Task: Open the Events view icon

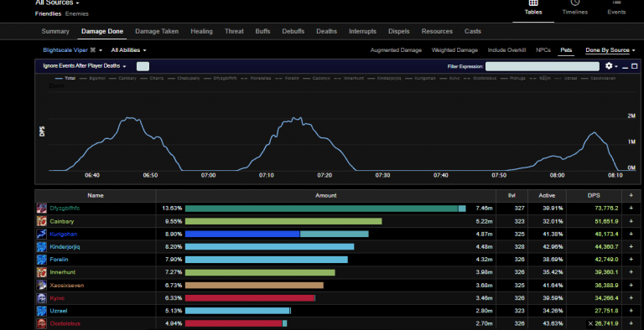Action: click(616, 3)
